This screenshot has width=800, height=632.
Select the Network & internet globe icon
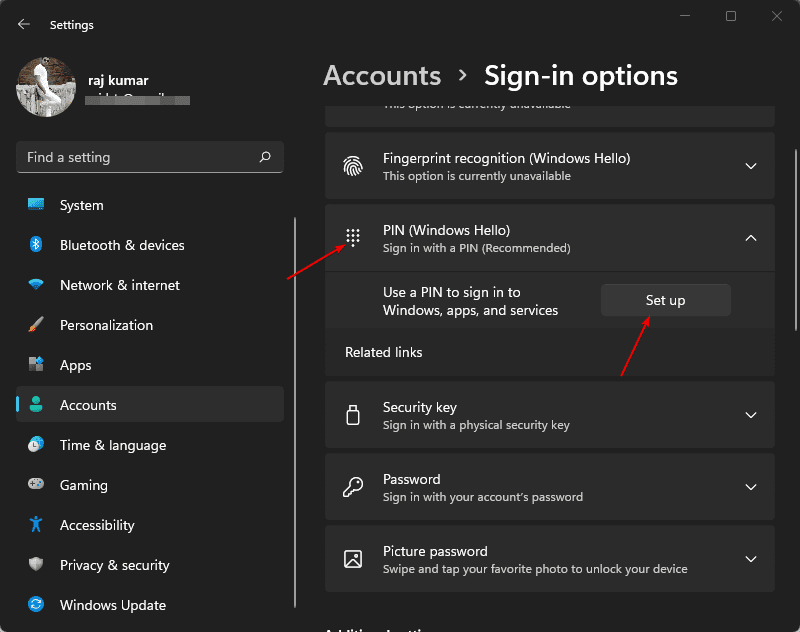(36, 285)
